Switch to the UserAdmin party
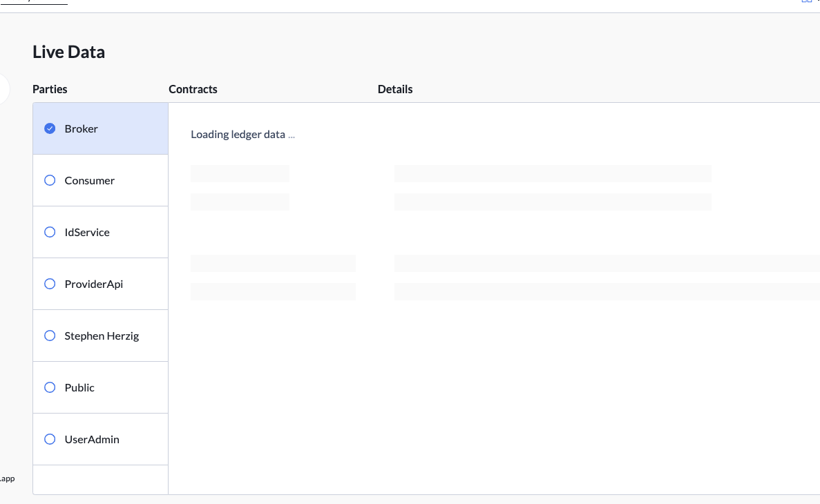This screenshot has width=820, height=504. (92, 439)
